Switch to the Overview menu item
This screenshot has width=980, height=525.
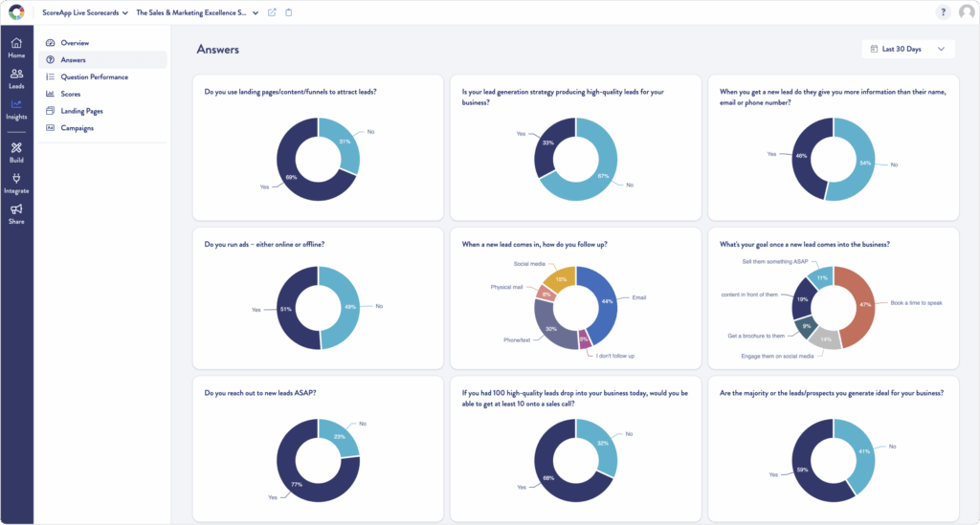tap(75, 43)
